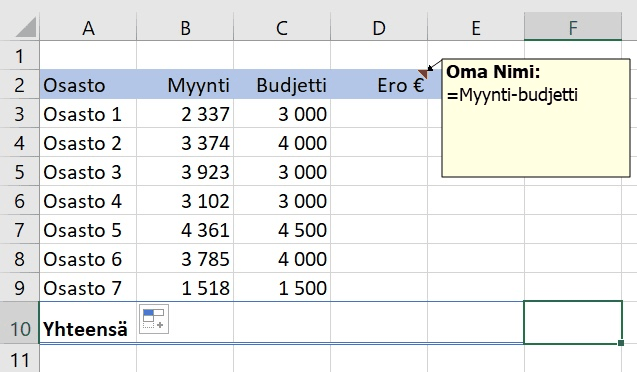
Task: Select column D header
Action: click(379, 27)
